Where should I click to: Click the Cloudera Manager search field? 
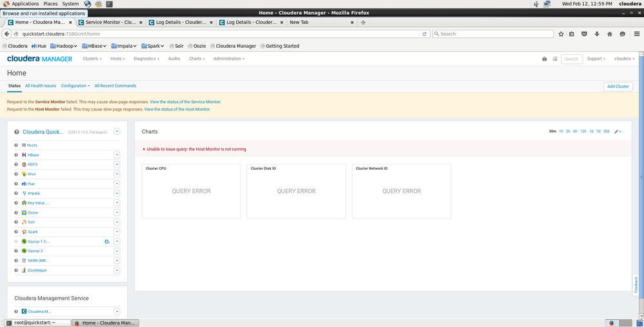[x=572, y=59]
